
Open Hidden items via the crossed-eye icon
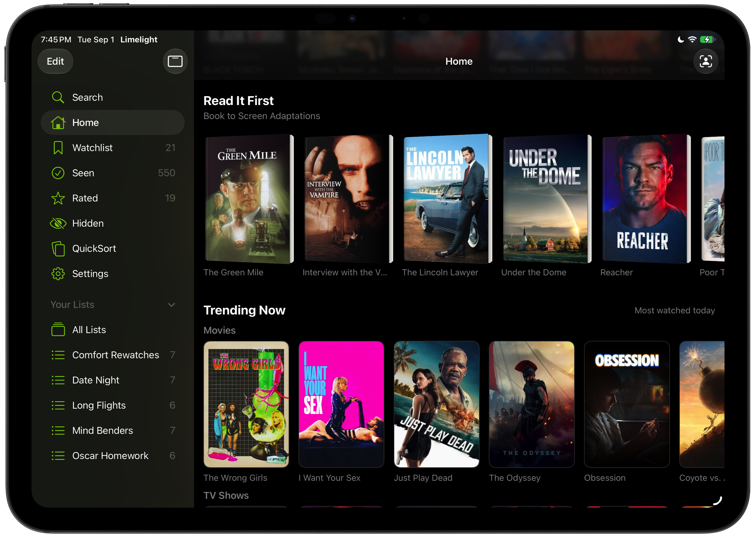tap(58, 223)
